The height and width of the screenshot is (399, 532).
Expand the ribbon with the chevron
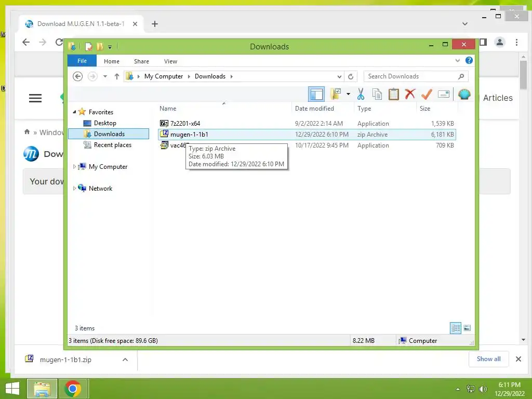pyautogui.click(x=457, y=60)
